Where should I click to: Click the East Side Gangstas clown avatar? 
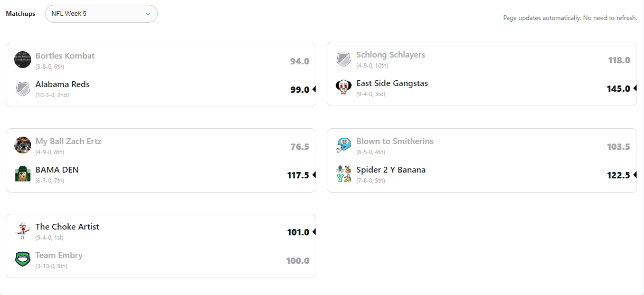coord(344,88)
